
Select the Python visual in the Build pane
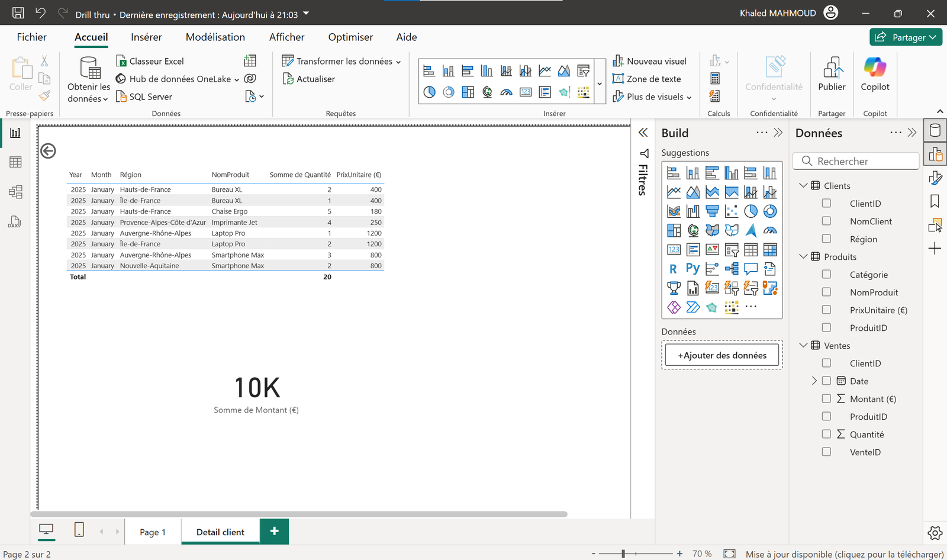coord(692,269)
